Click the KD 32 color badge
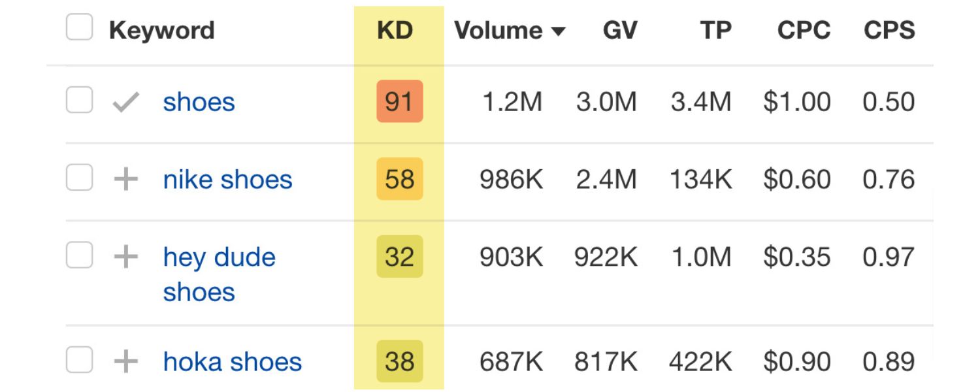This screenshot has width=980, height=392. 399,256
